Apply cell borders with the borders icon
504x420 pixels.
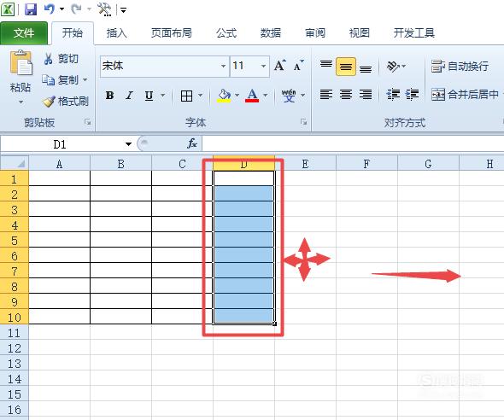click(x=187, y=96)
